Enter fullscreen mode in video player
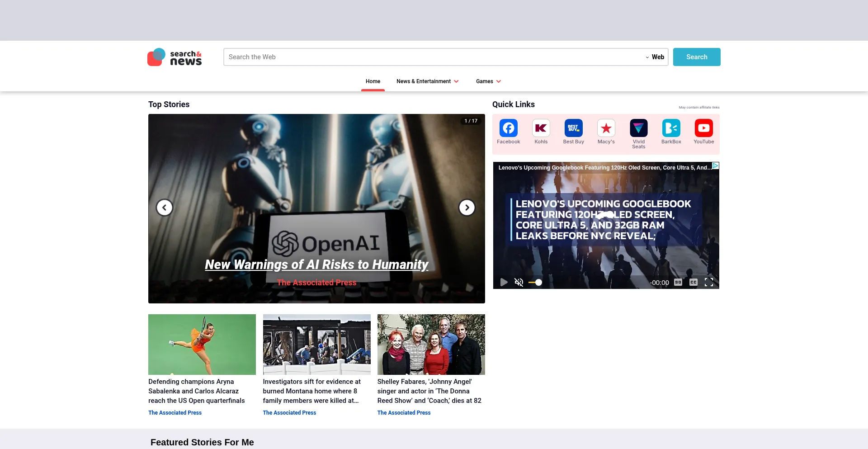The image size is (868, 449). (709, 282)
